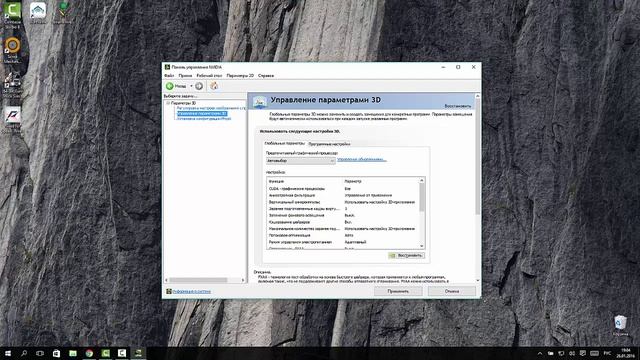Click the taskbar search icon
The width and height of the screenshot is (640, 360).
click(24, 353)
